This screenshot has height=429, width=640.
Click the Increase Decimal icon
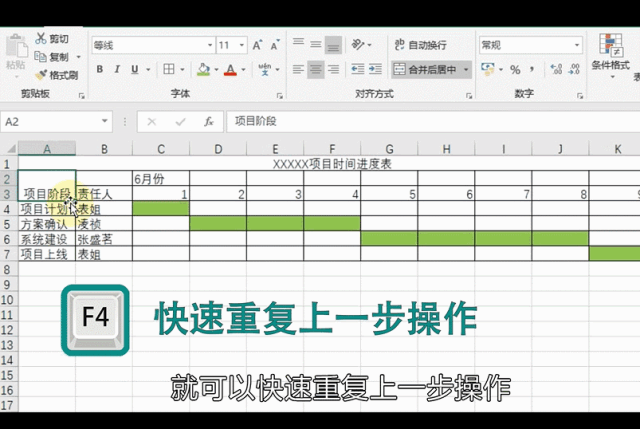pos(556,69)
